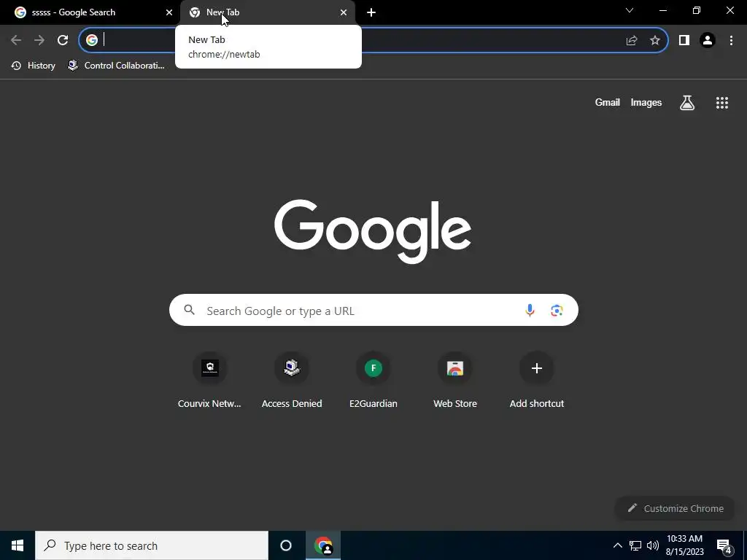Open notification center icon

[x=724, y=546]
